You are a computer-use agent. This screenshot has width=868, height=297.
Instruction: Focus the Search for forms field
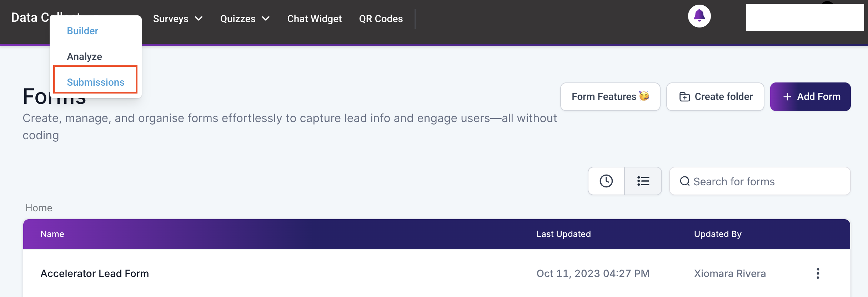click(x=760, y=181)
